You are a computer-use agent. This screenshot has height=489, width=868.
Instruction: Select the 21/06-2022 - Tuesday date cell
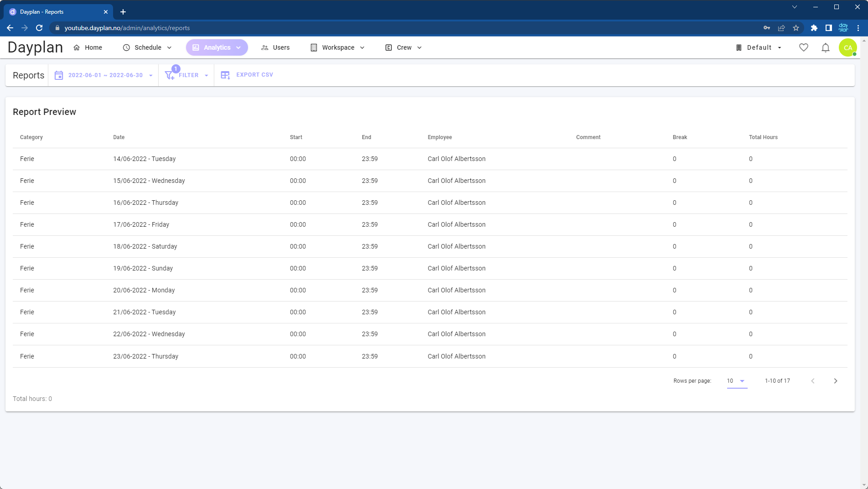[145, 312]
